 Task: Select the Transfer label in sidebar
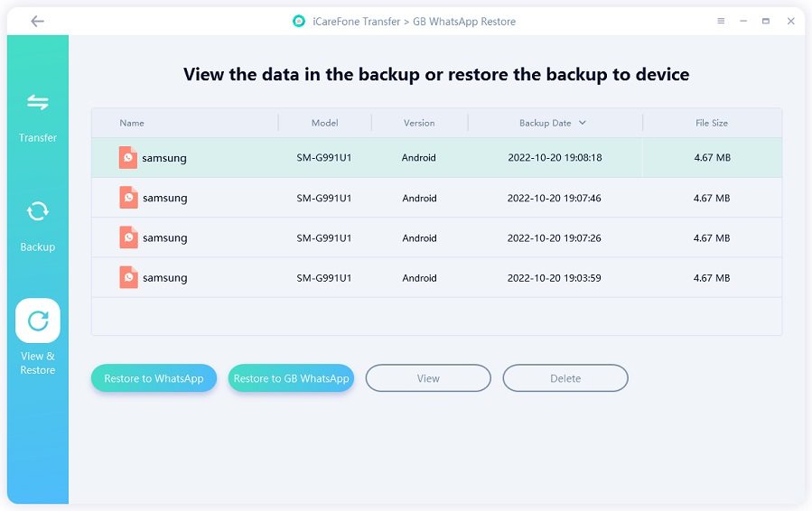[x=38, y=138]
